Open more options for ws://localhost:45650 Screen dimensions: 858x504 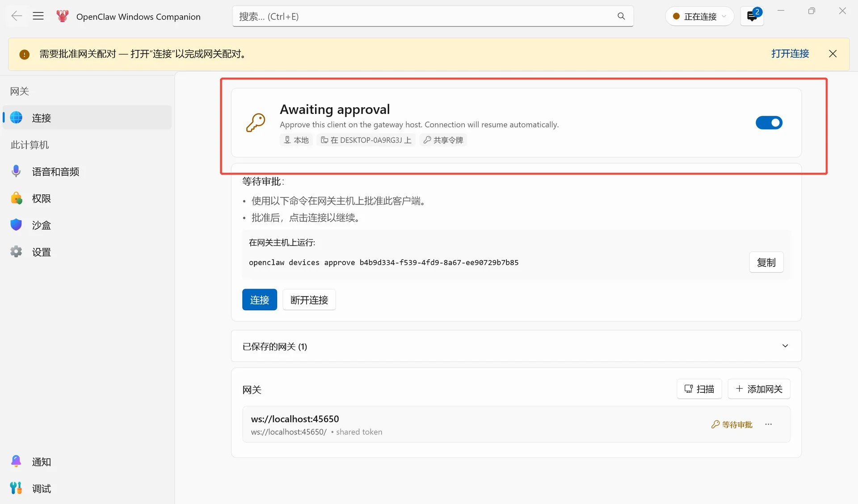tap(769, 424)
